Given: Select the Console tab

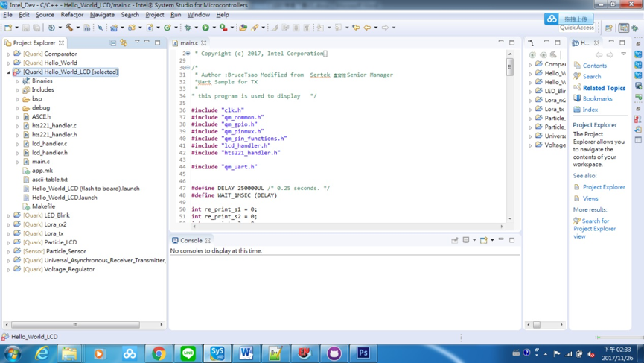Looking at the screenshot, I should coord(191,241).
